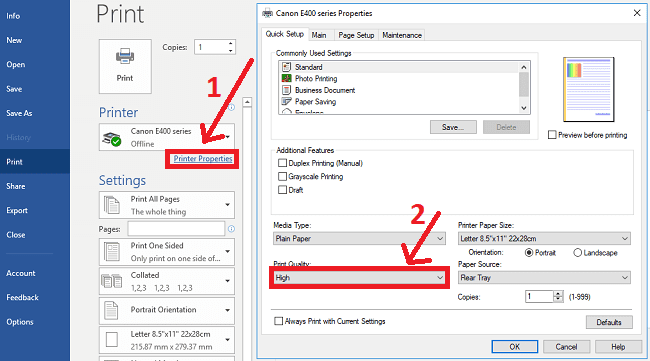Viewport: 650px width, 361px height.
Task: Click the printer icon in dialog title bar
Action: pos(267,13)
